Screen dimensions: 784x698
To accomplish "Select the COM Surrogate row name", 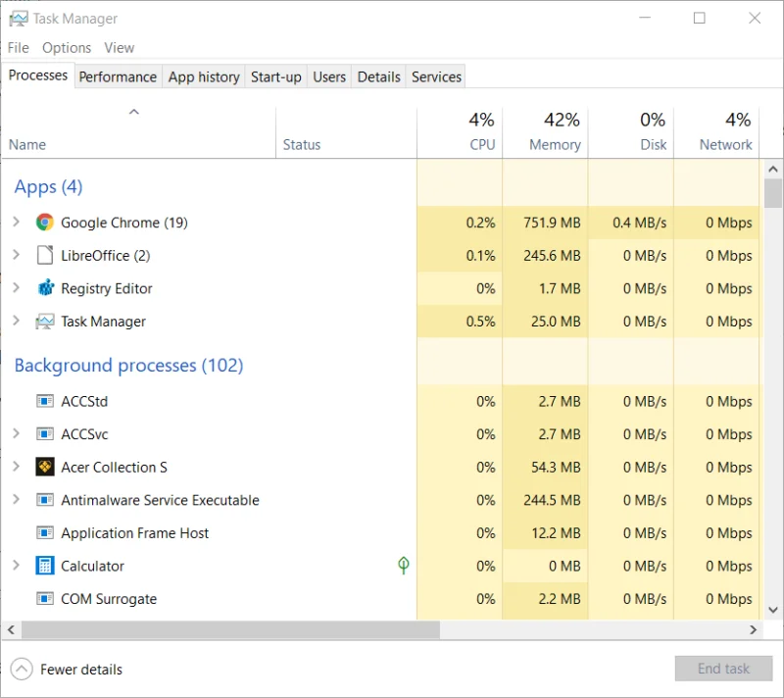I will click(x=109, y=599).
